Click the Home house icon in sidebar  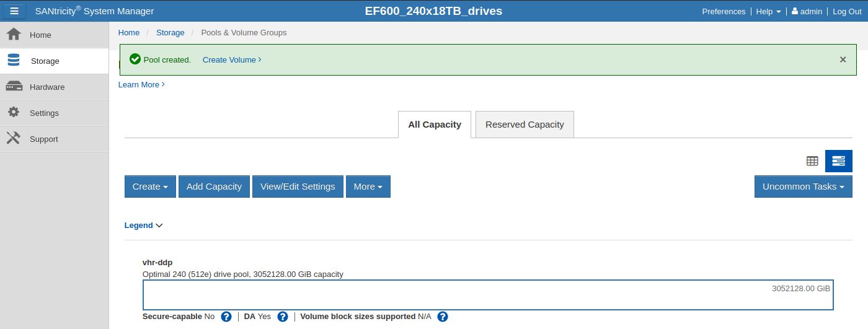coord(14,35)
